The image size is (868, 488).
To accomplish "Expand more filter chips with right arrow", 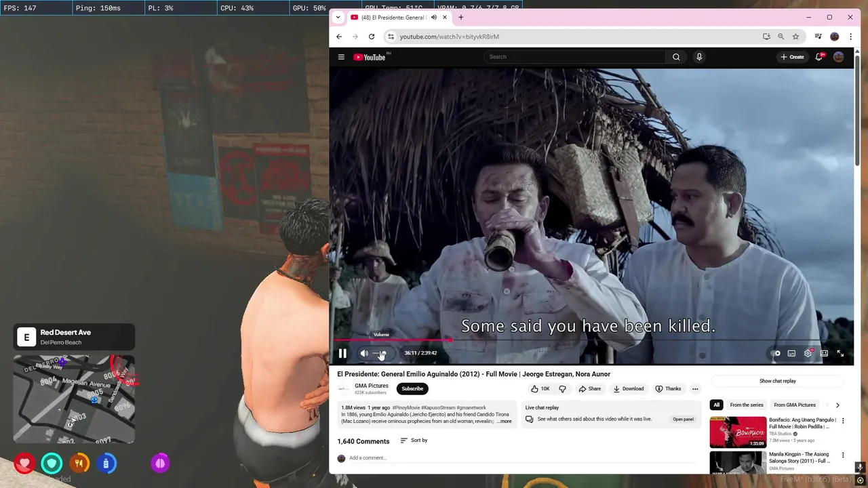I will pyautogui.click(x=837, y=405).
